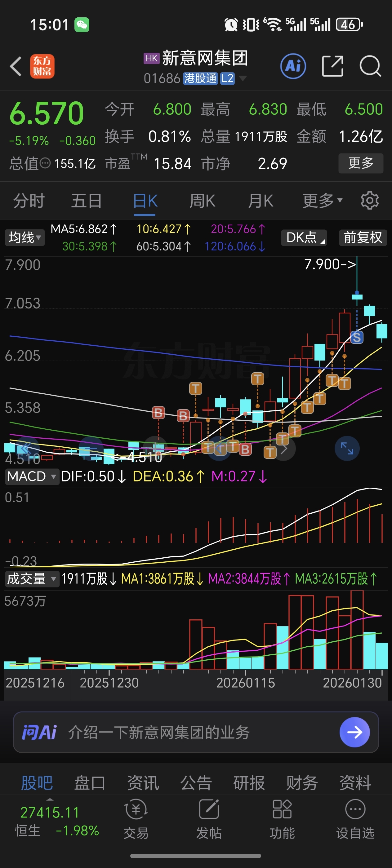Open the 更多 periods dropdown tab
Screen dimensions: 392x868
click(323, 201)
